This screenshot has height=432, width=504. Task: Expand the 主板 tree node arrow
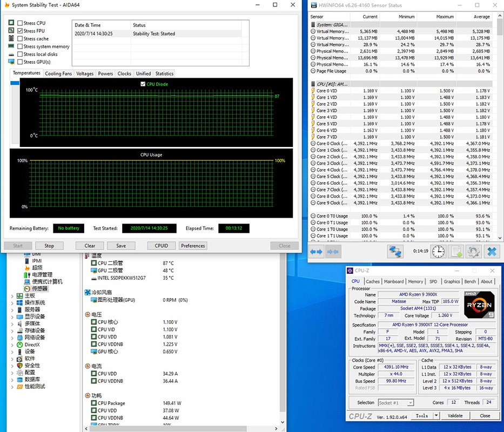(12, 296)
